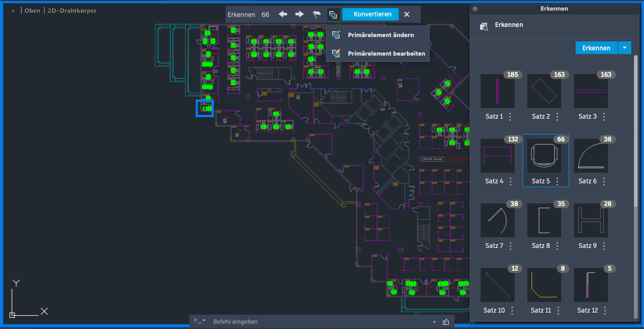This screenshot has height=329, width=644.
Task: Click the 2D-Drahtkörper visual style label
Action: pyautogui.click(x=72, y=11)
